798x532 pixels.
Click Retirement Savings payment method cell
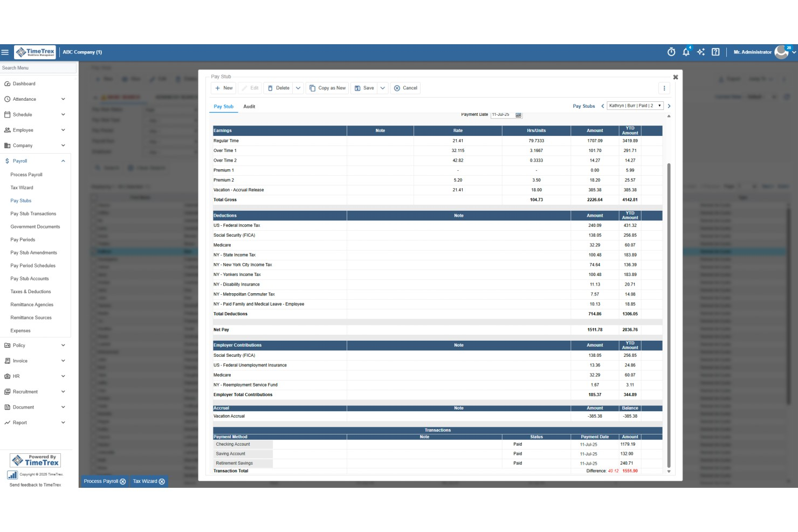tap(243, 464)
